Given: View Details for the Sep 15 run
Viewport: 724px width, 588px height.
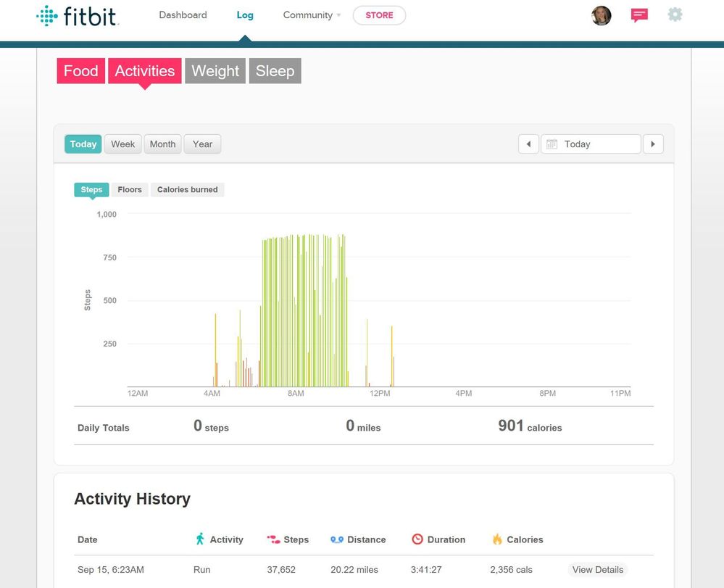Looking at the screenshot, I should pos(597,570).
